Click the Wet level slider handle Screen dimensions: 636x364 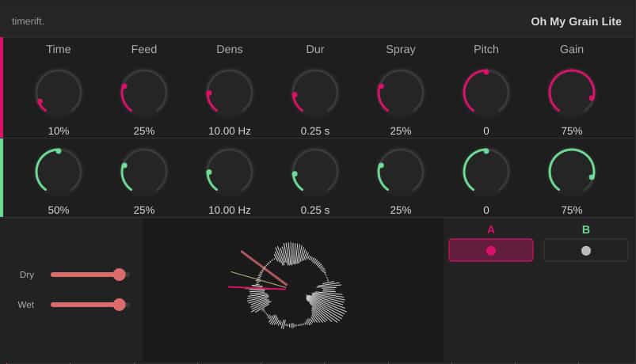(120, 305)
